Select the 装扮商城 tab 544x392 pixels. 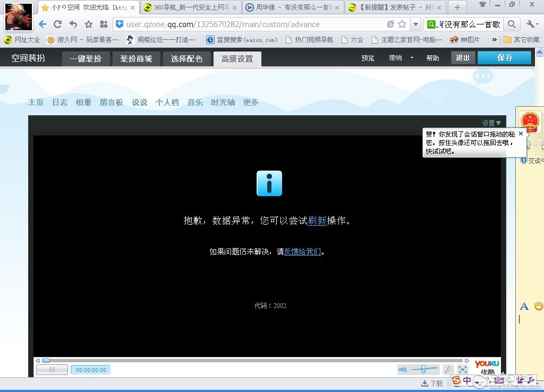tap(137, 58)
